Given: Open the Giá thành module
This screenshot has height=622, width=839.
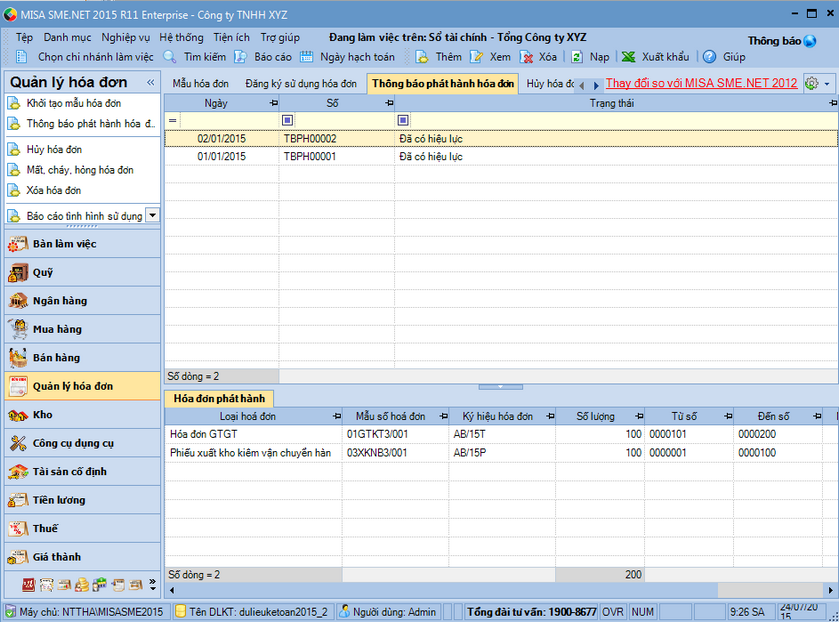Looking at the screenshot, I should click(82, 557).
